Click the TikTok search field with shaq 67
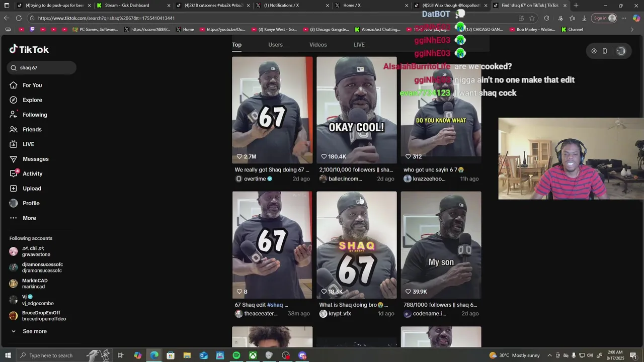The height and width of the screenshot is (362, 644). tap(42, 68)
